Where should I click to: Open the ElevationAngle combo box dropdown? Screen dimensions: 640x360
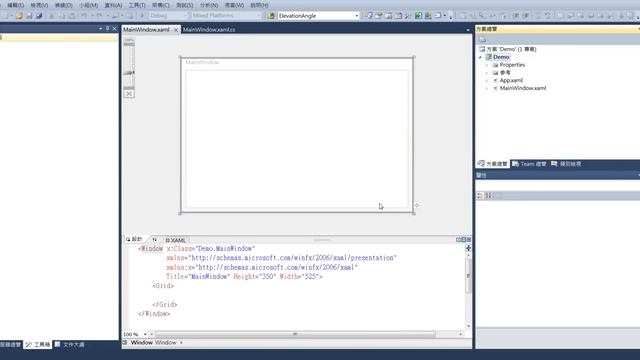coord(356,16)
